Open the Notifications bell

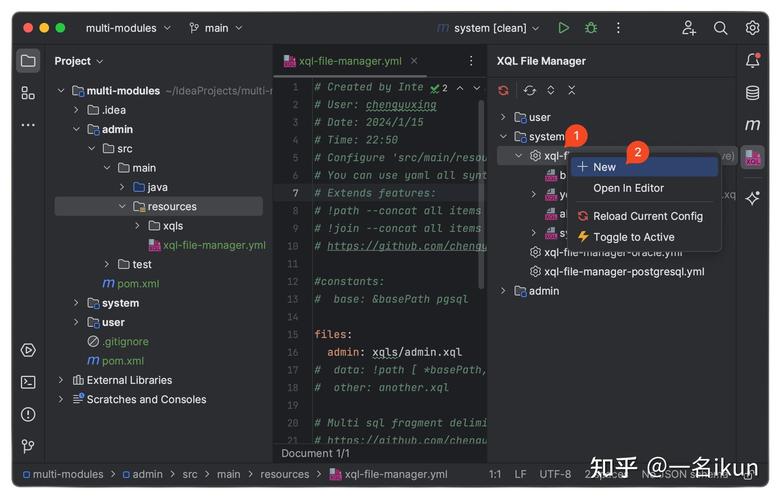(752, 61)
